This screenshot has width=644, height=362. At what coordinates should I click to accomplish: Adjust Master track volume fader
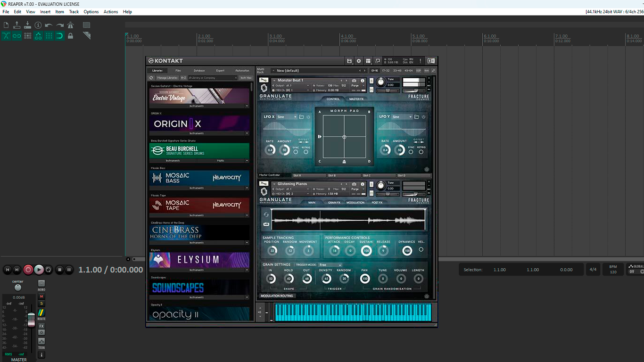[x=31, y=319]
